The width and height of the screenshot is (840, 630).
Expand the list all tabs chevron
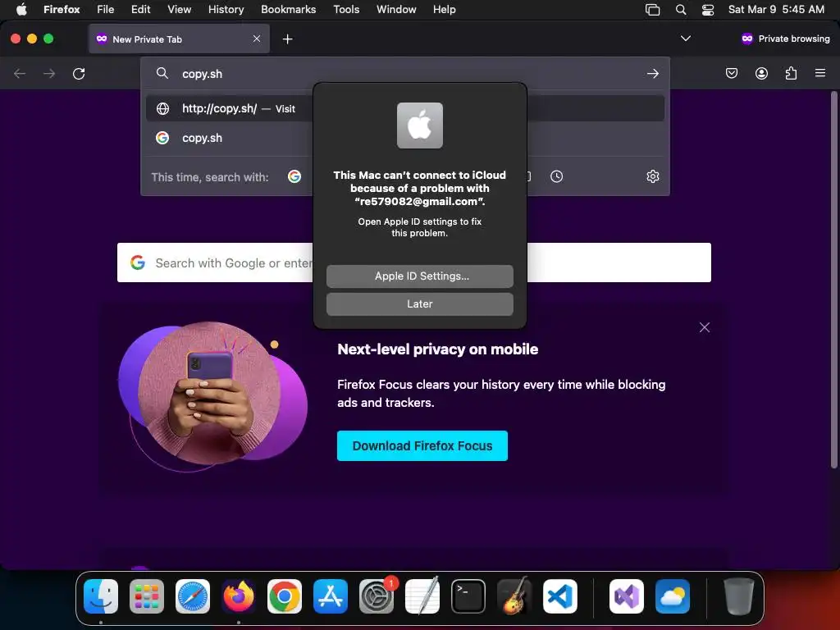(685, 39)
